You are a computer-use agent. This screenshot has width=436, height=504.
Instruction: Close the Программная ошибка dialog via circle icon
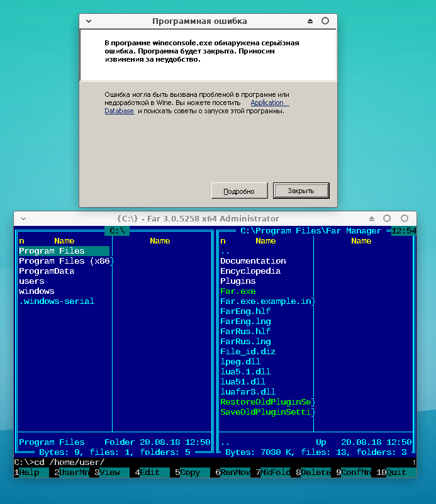tap(325, 21)
